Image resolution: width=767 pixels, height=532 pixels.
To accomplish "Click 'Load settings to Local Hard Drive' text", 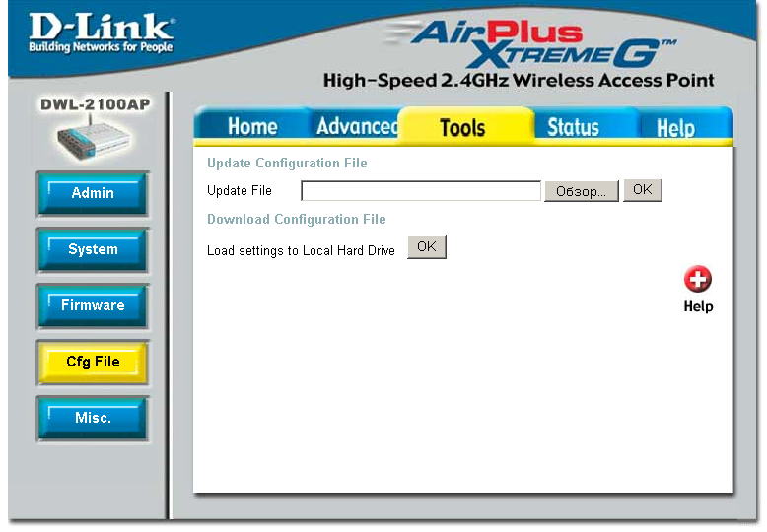I will [301, 250].
